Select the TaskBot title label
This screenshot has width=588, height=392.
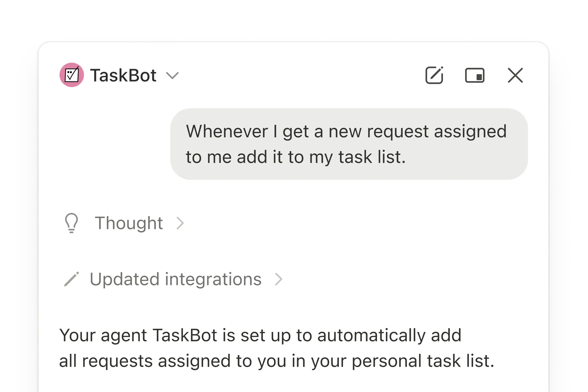point(123,75)
